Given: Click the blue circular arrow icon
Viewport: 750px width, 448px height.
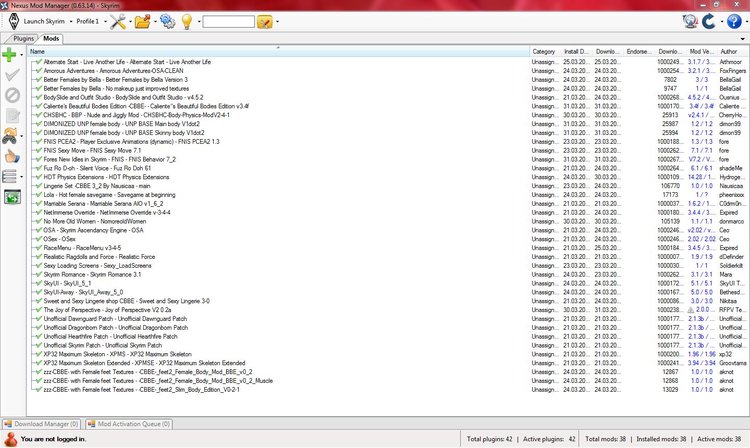Looking at the screenshot, I should pyautogui.click(x=709, y=21).
